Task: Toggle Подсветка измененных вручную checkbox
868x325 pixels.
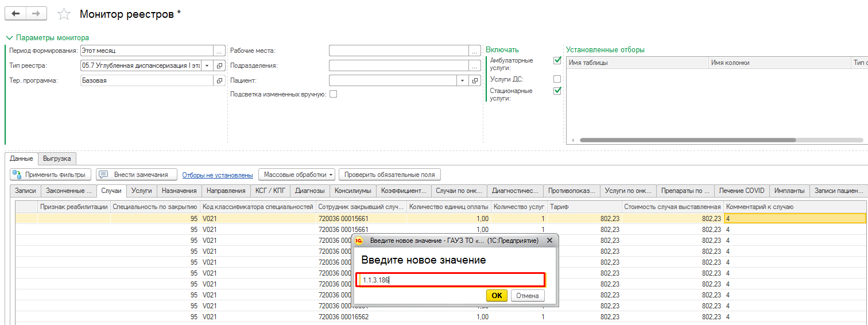Action: pos(333,94)
